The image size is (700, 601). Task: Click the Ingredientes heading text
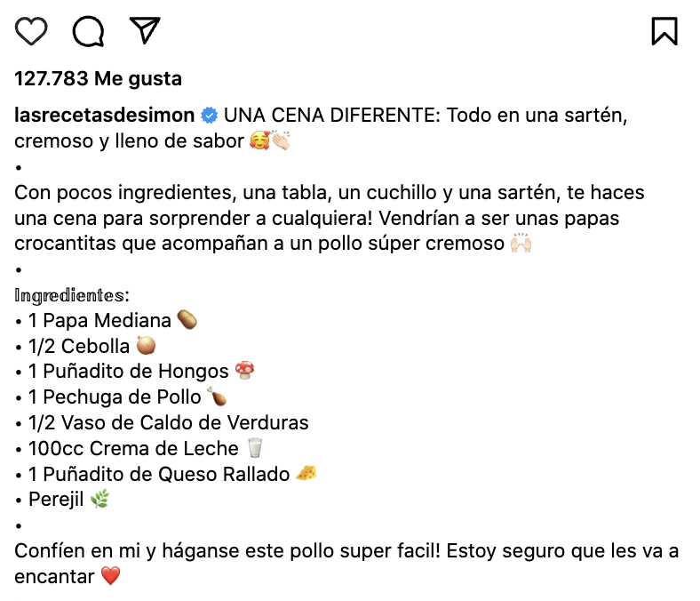72,294
